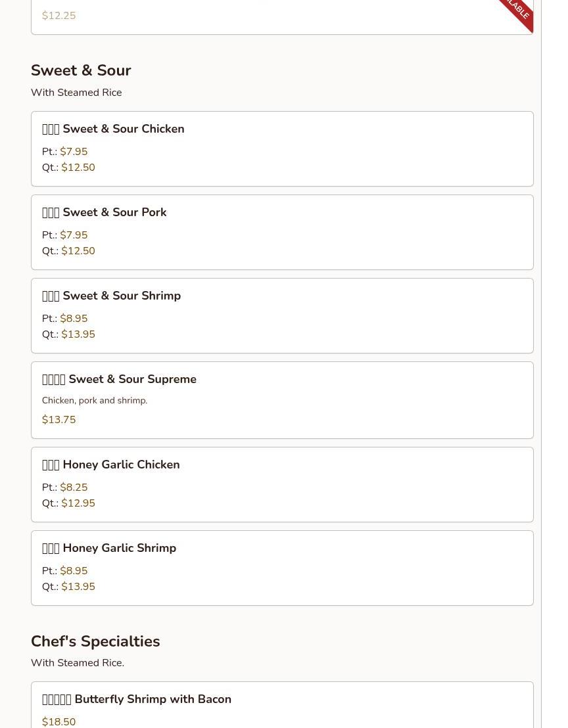Pick the quart price for Honey Garlic Shrimp
This screenshot has width=568, height=728.
click(x=78, y=587)
